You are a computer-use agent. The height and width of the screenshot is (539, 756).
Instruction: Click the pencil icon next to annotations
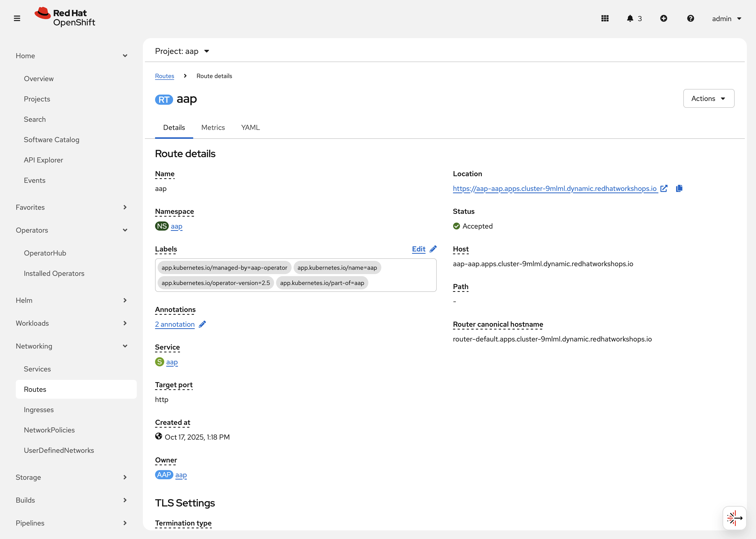(202, 324)
